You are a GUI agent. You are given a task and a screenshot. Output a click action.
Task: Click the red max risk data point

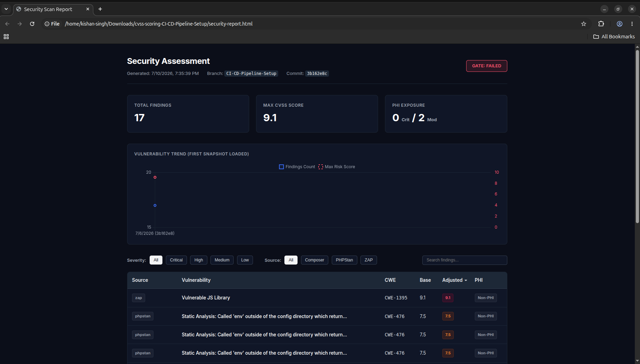pos(155,177)
